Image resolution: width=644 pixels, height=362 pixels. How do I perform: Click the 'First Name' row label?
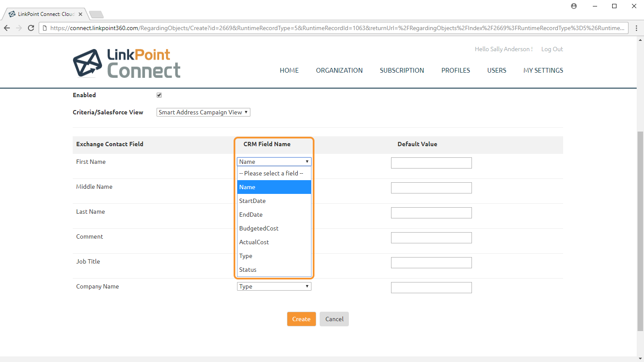(91, 162)
